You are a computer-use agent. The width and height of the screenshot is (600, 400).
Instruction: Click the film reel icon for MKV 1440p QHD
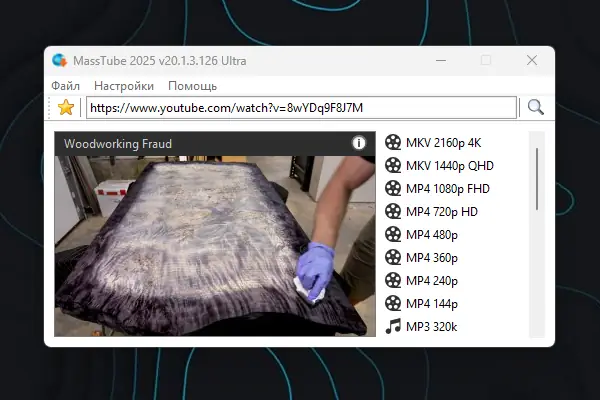(393, 165)
